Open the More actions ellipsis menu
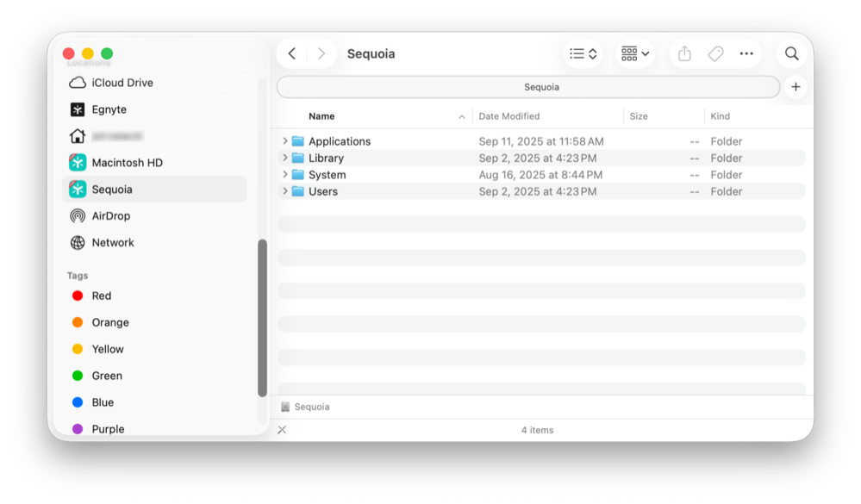 [x=746, y=53]
